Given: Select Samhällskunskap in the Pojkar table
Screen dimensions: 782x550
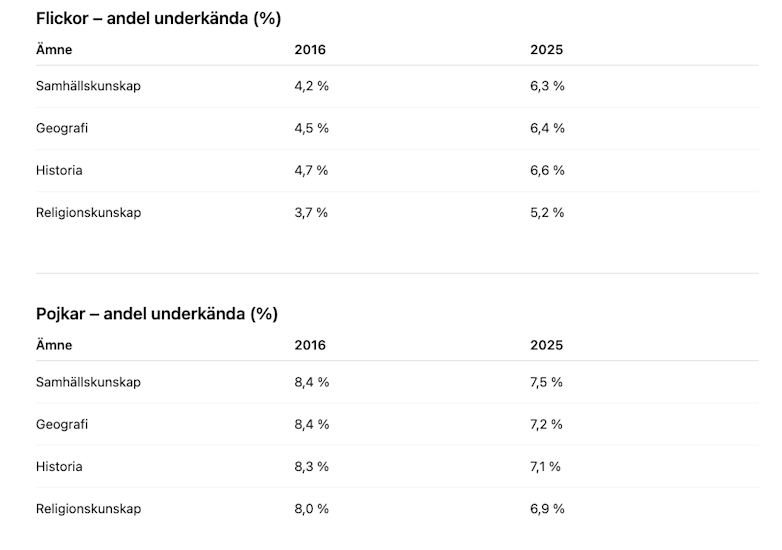Looking at the screenshot, I should (x=88, y=382).
